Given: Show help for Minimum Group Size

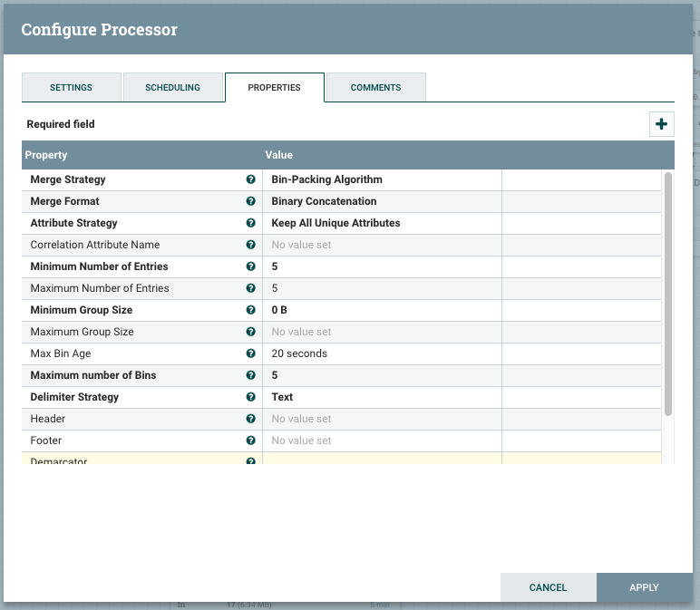Looking at the screenshot, I should pyautogui.click(x=250, y=310).
